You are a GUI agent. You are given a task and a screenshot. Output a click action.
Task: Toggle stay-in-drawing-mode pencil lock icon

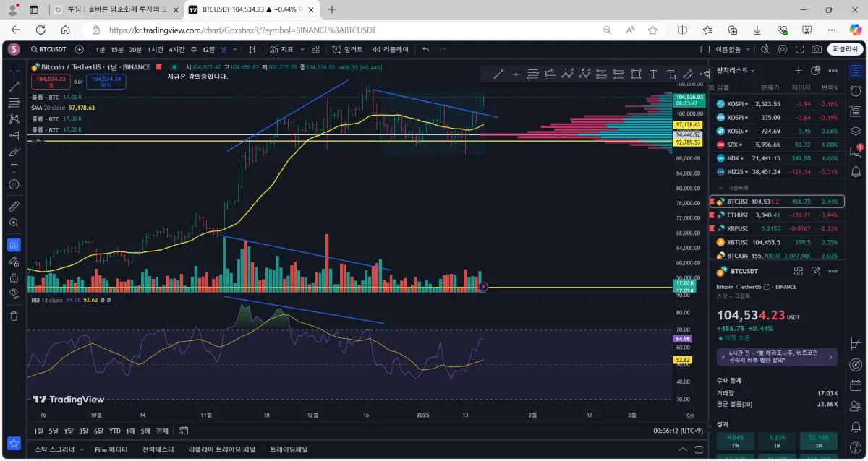14,262
